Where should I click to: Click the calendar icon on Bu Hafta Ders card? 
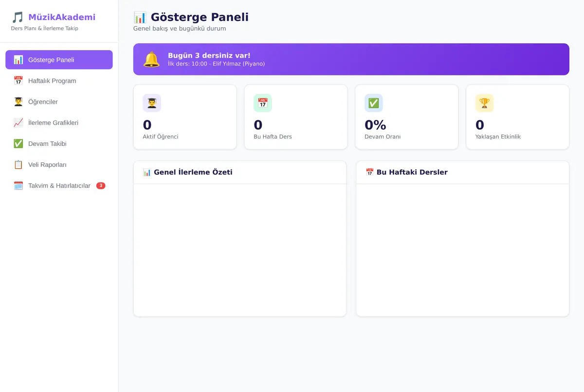pos(263,103)
